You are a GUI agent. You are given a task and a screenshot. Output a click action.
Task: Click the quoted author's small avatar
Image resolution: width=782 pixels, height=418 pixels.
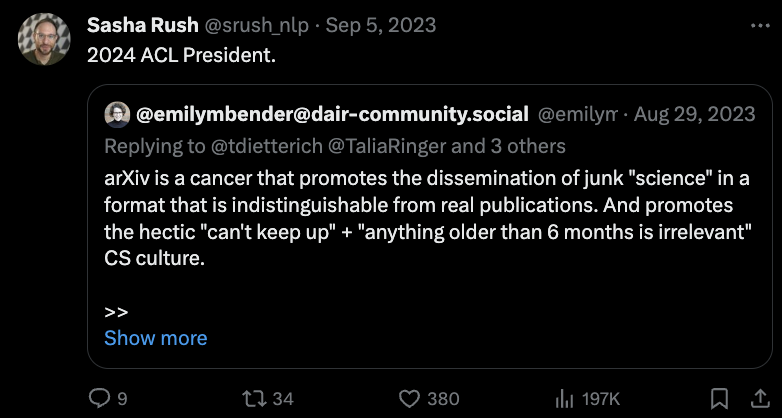117,114
